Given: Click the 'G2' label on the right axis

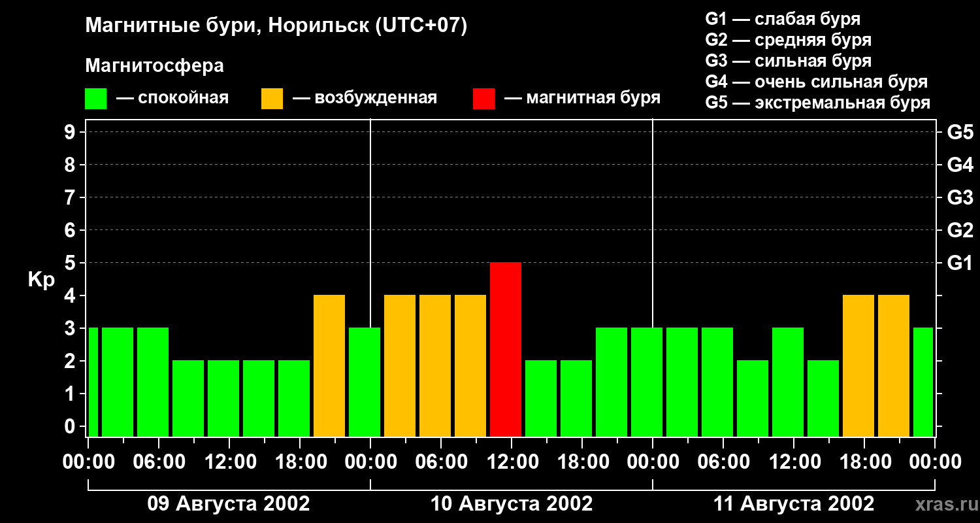Looking at the screenshot, I should pyautogui.click(x=960, y=230).
